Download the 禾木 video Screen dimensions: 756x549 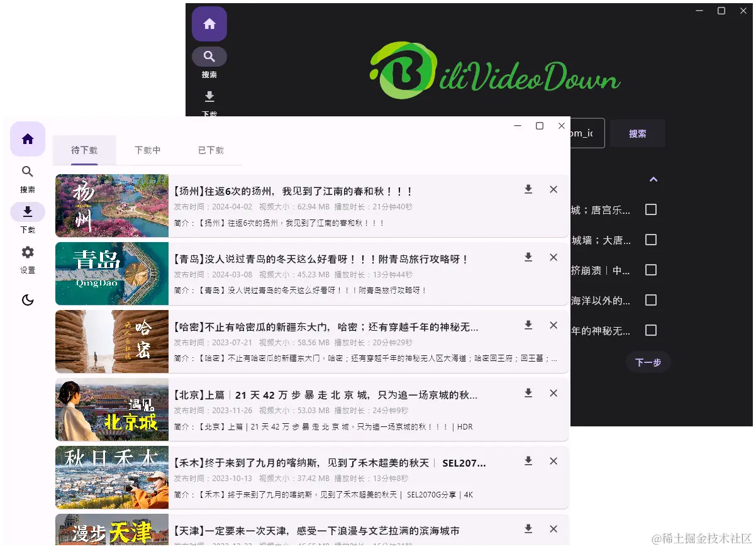click(x=528, y=461)
